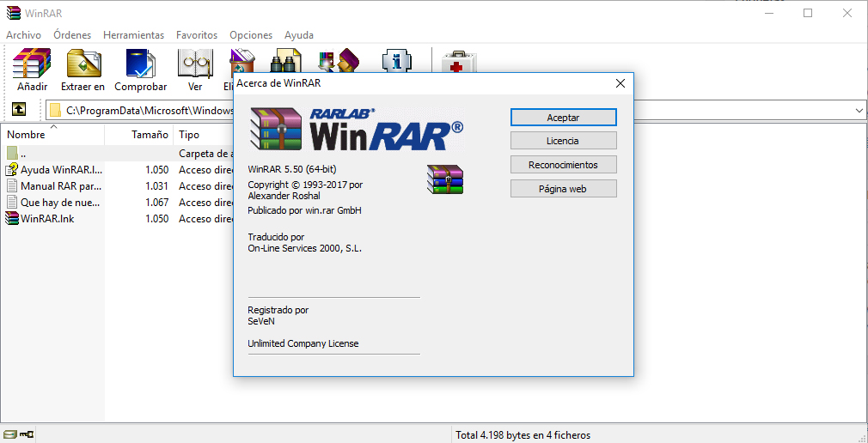Open the Ayuda menu
This screenshot has width=868, height=443.
[299, 35]
